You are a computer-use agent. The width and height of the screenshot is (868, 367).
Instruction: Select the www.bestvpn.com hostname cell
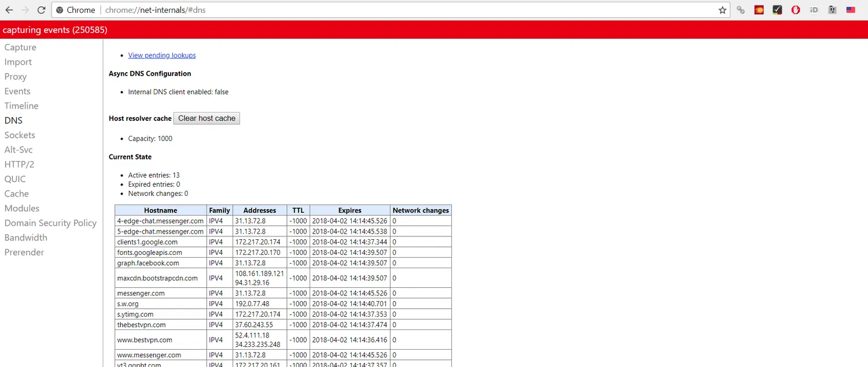(161, 340)
